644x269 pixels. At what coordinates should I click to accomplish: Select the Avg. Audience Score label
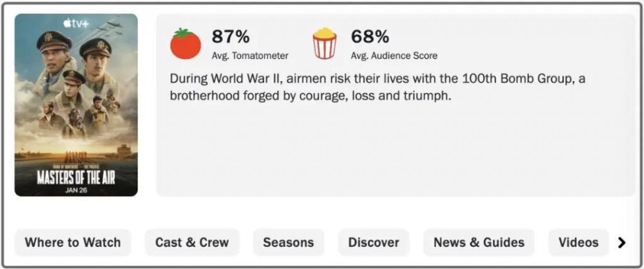pyautogui.click(x=394, y=55)
